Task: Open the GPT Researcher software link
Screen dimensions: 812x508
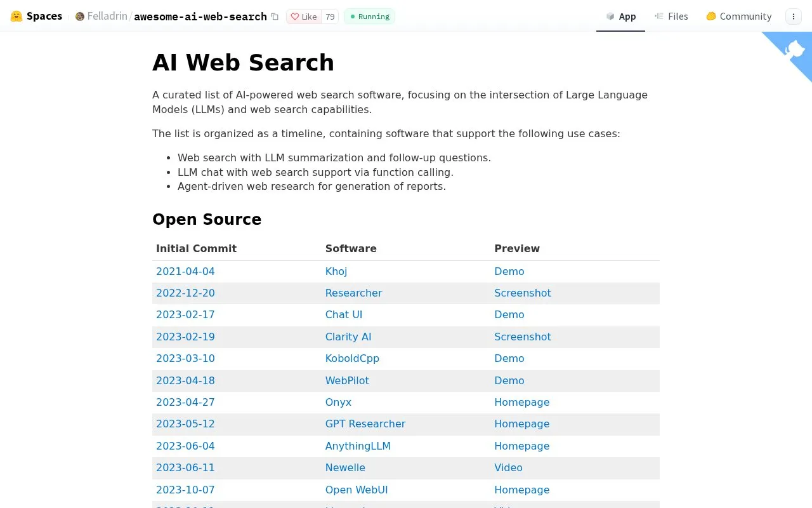Action: (365, 424)
